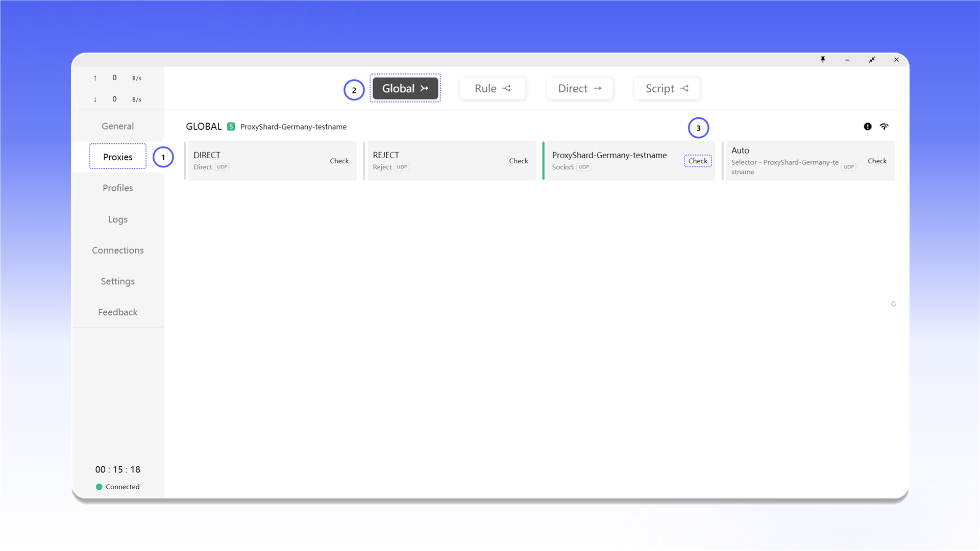Click the exclamation info icon in GLOBAL header
This screenshot has height=551, width=980.
pos(868,127)
